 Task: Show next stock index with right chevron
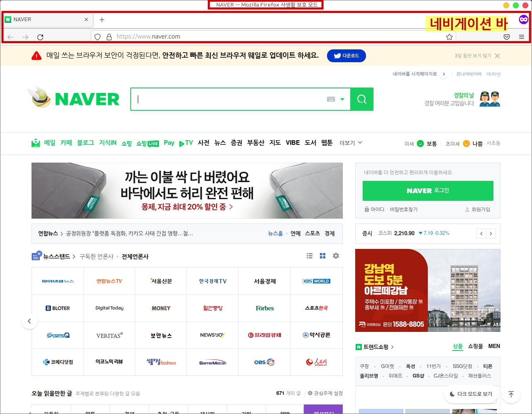click(491, 234)
